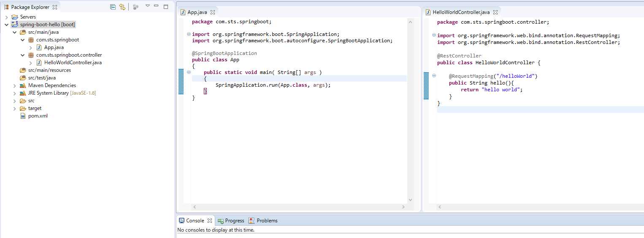Select spring-boot-hello [boot] project
This screenshot has width=644, height=238.
pos(47,25)
